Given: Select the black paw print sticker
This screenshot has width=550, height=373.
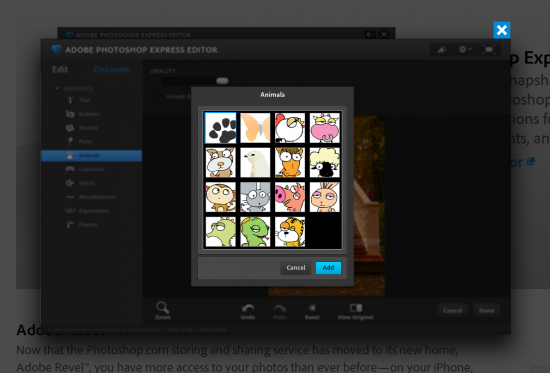Looking at the screenshot, I should 220,128.
